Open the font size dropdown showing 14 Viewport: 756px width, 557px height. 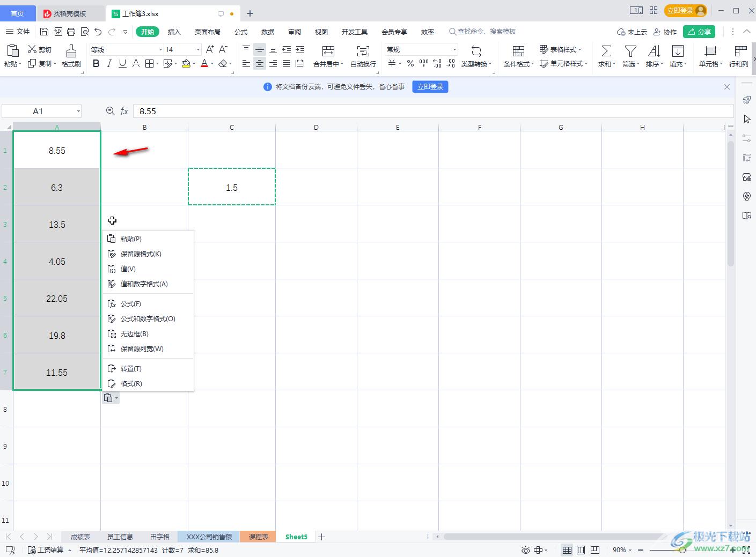198,49
